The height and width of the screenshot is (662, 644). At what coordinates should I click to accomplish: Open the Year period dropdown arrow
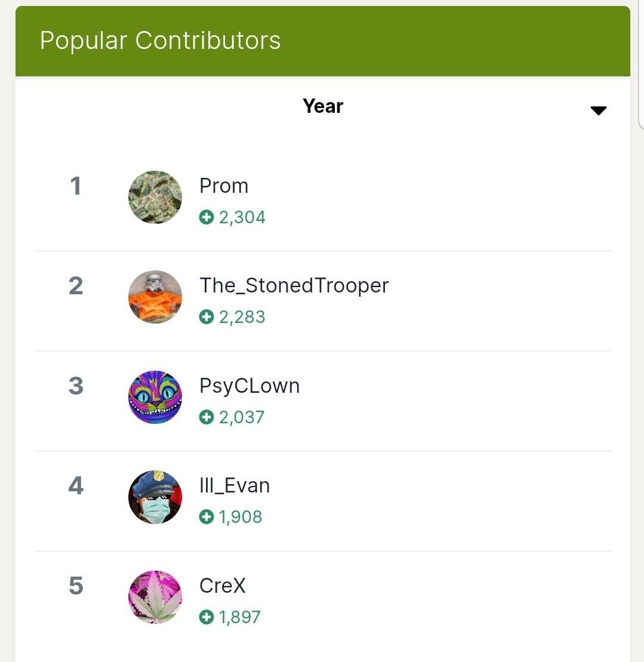point(598,110)
